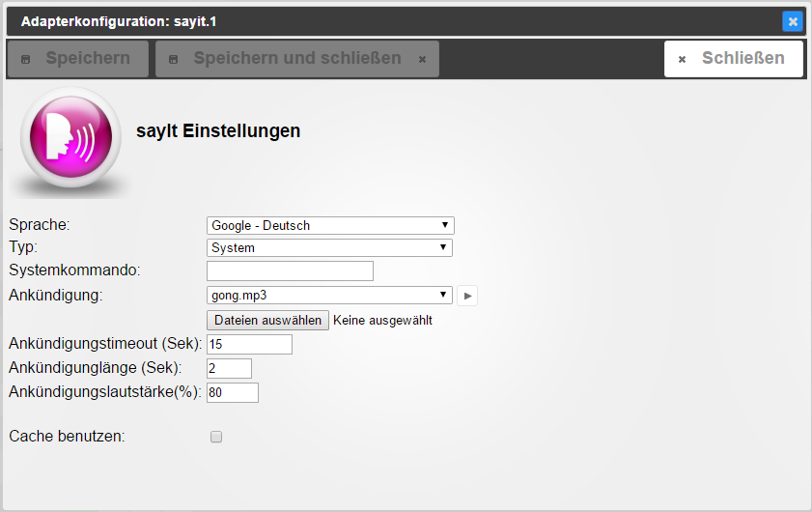This screenshot has height=512, width=812.
Task: Open the Sprache dropdown
Action: pos(330,225)
